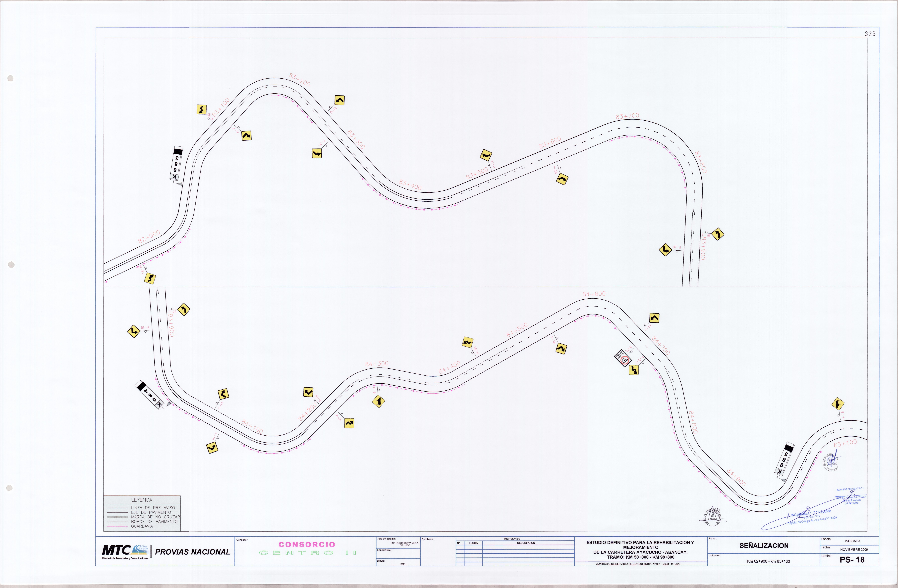Click the P-1B sign between 84+600 and 84+700
This screenshot has width=898, height=588.
(654, 318)
